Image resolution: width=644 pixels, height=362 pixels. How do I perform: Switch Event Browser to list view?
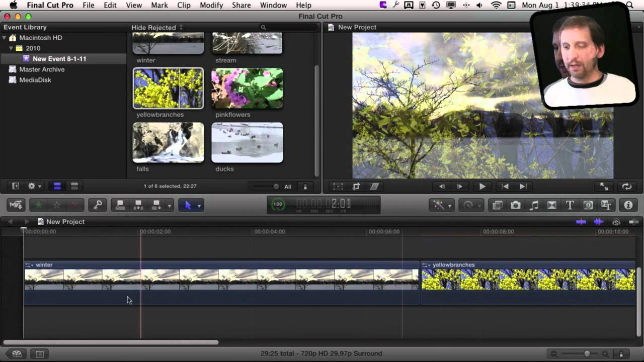pyautogui.click(x=74, y=186)
